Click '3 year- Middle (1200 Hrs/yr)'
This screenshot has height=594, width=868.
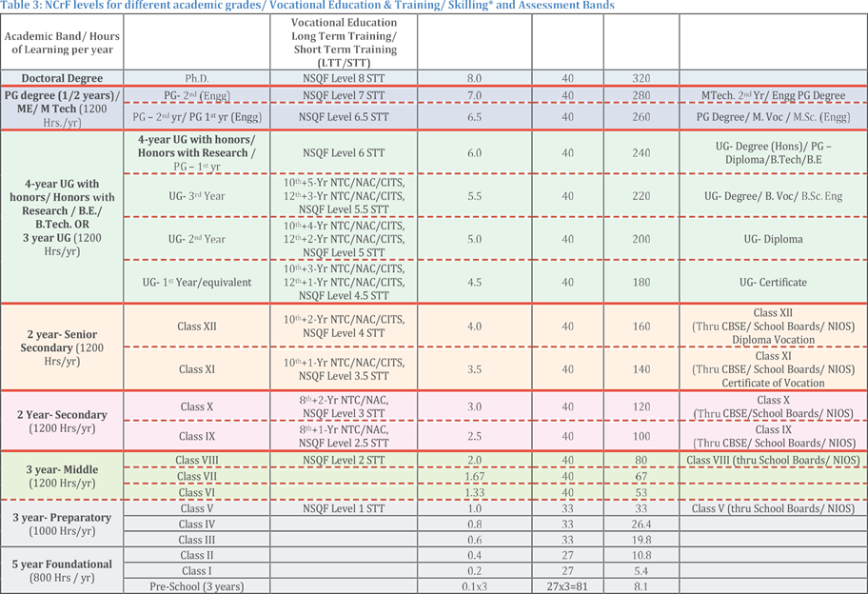coord(62,476)
